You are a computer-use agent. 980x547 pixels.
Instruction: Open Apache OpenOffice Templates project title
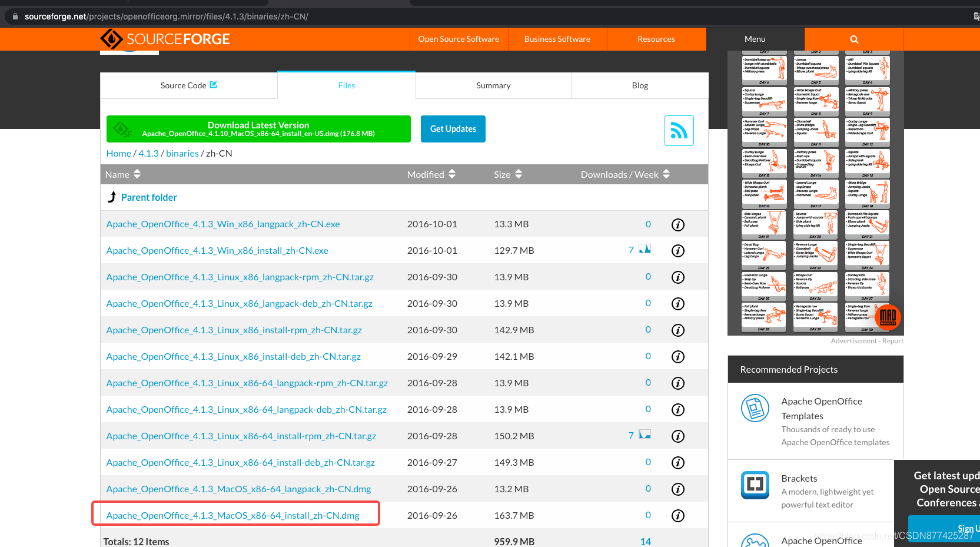822,409
